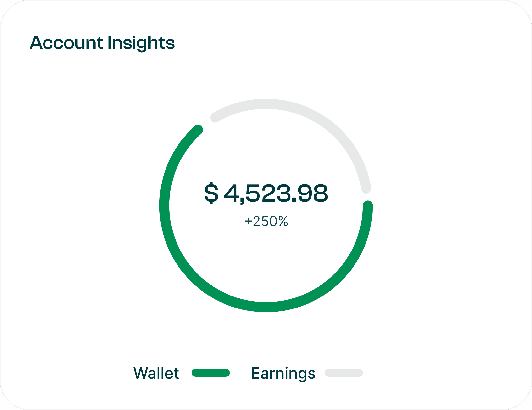Screen dimensions: 532x410
Task: Click the topmost point of gray Earnings ring
Action: pos(266,104)
